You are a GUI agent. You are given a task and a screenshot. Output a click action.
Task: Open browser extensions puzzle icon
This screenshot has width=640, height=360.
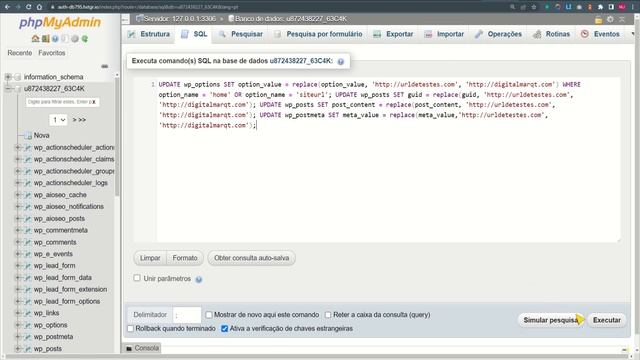pyautogui.click(x=600, y=7)
